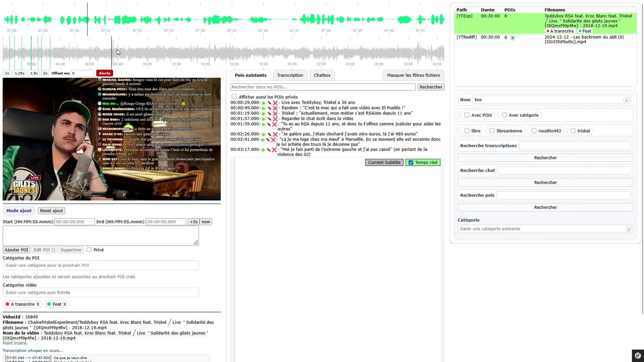644x362 pixels.
Task: Delete POI 'Live avec Teddyboy, Triskel a 36 ans'
Action: (x=275, y=103)
